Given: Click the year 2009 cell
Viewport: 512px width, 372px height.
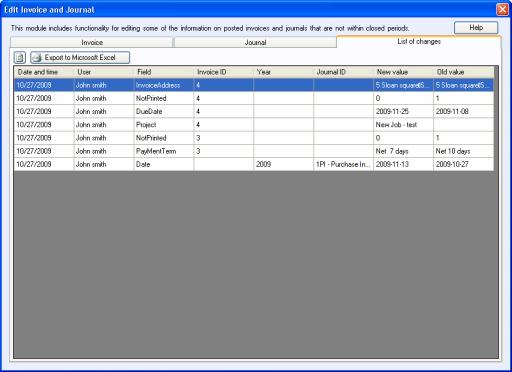Looking at the screenshot, I should 284,164.
